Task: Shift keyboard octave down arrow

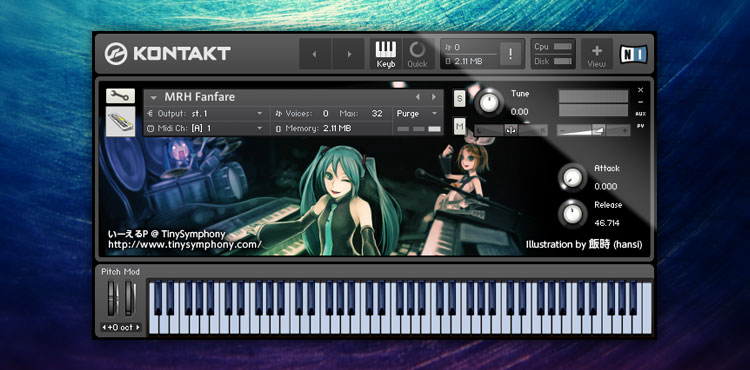Action: click(103, 327)
